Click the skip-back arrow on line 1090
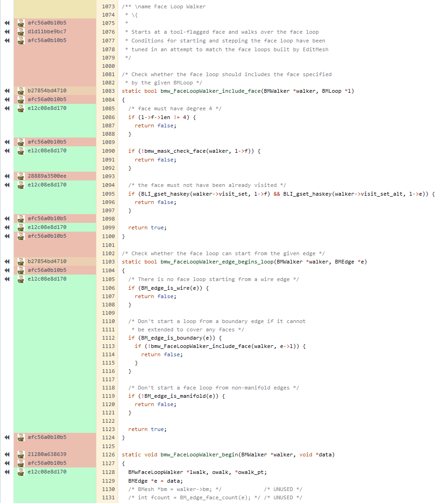 7,151
